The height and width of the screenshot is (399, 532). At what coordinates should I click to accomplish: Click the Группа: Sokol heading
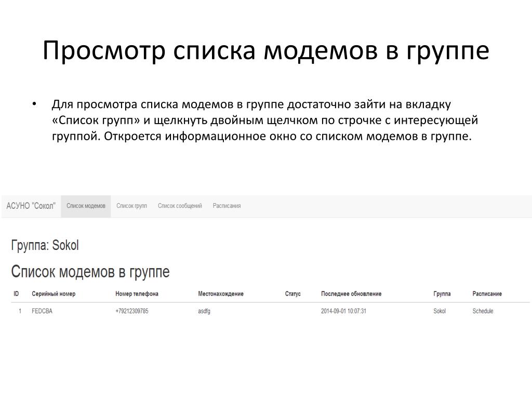pos(45,245)
